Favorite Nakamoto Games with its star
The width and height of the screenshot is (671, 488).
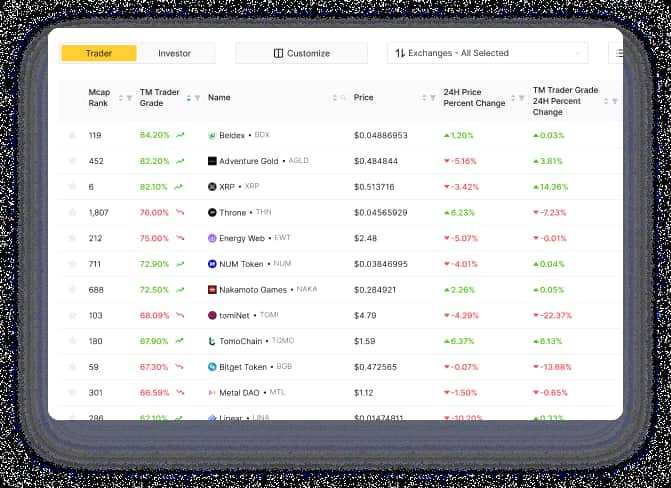click(72, 289)
